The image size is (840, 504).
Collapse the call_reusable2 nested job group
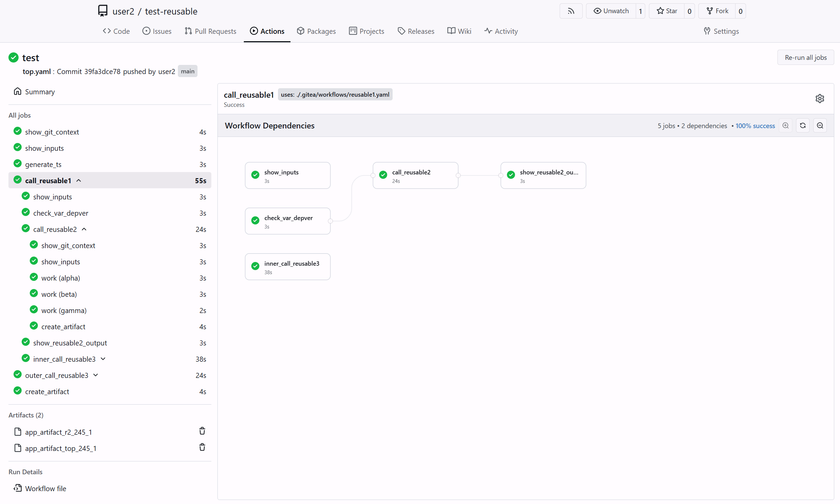pyautogui.click(x=84, y=229)
